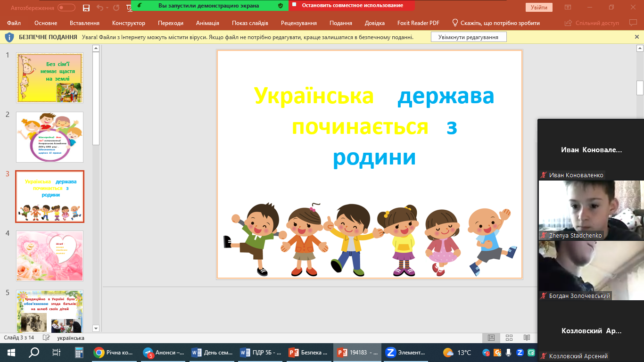Image resolution: width=644 pixels, height=362 pixels.
Task: Click the Tell Me search box with lightbulb
Action: pyautogui.click(x=496, y=23)
